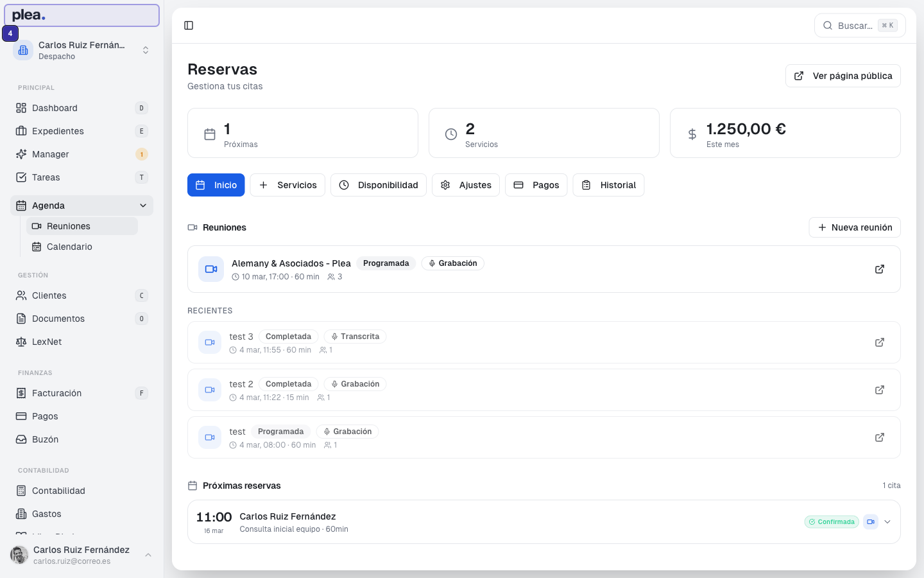Toggle the sidebar panel icon
The height and width of the screenshot is (578, 924).
coord(189,26)
